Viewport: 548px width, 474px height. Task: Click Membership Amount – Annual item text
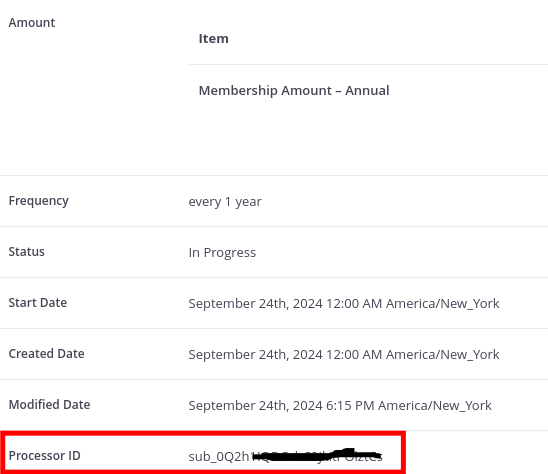coord(294,91)
